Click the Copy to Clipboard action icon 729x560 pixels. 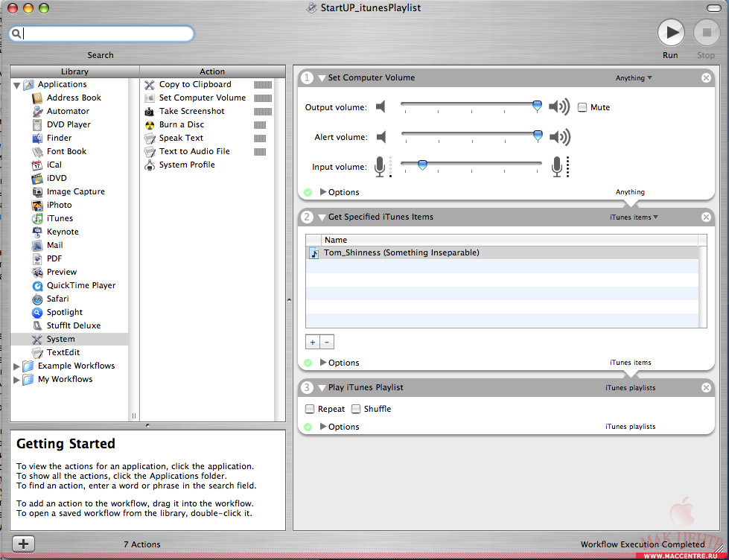pos(149,85)
